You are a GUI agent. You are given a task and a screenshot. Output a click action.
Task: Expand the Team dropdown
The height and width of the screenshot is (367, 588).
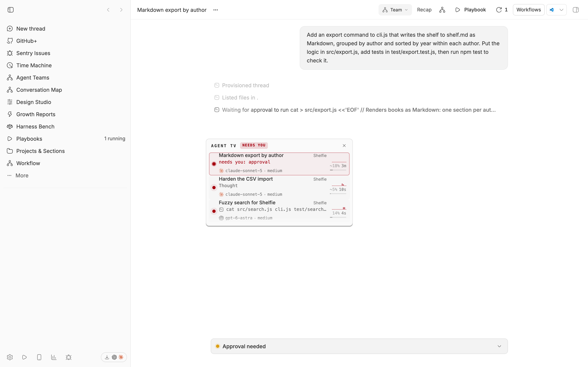395,10
